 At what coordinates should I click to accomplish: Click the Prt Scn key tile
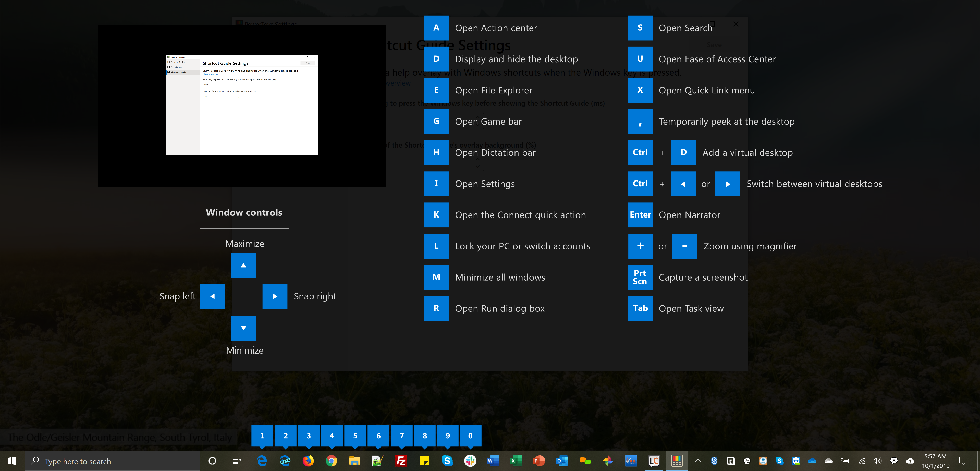coord(640,277)
